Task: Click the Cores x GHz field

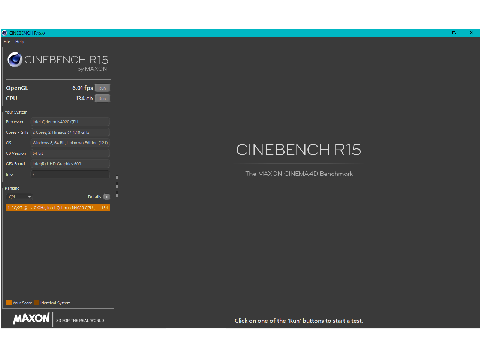Action: (x=70, y=132)
